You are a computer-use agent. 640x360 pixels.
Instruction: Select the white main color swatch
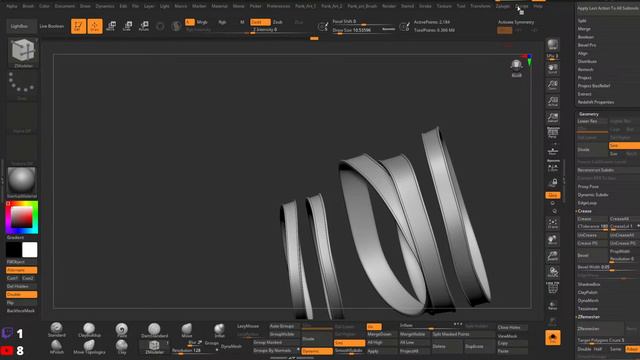click(x=29, y=250)
